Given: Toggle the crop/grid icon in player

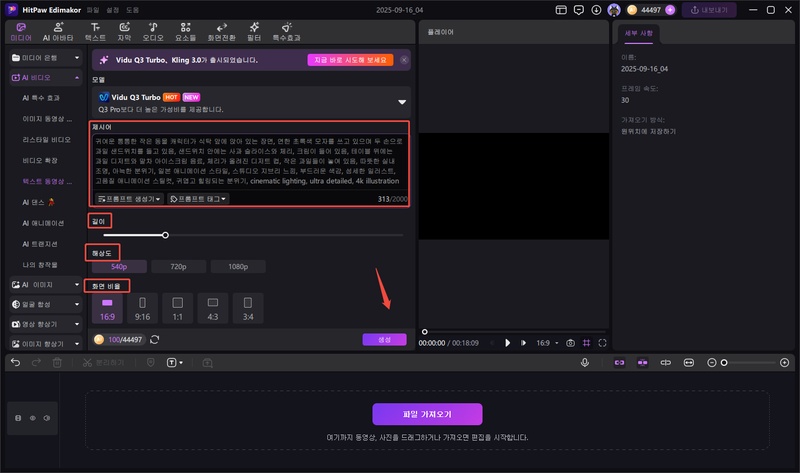Looking at the screenshot, I should click(x=586, y=343).
